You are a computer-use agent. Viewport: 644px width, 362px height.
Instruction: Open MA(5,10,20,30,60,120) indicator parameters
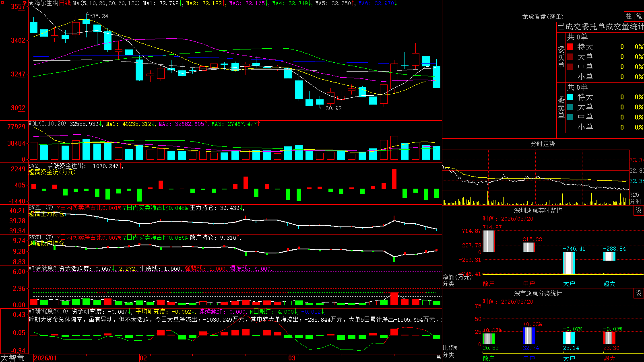click(106, 3)
